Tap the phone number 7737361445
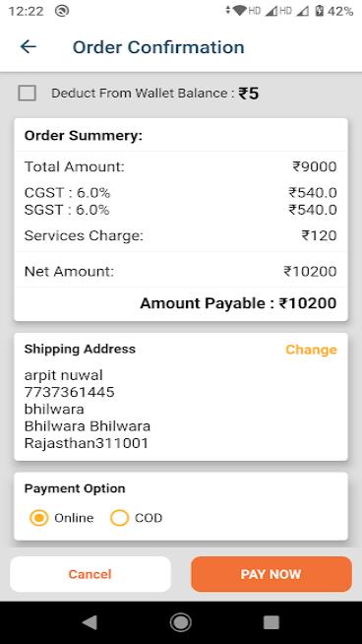Image resolution: width=362 pixels, height=644 pixels. 70,392
